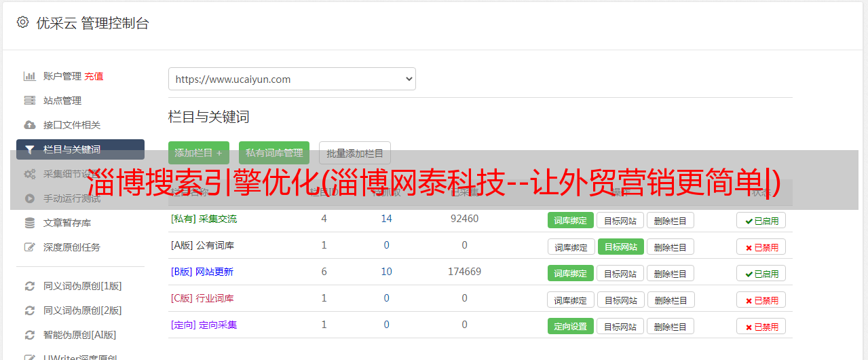
Task: Click 目标网站 in the 定向采集 row
Action: coord(620,326)
